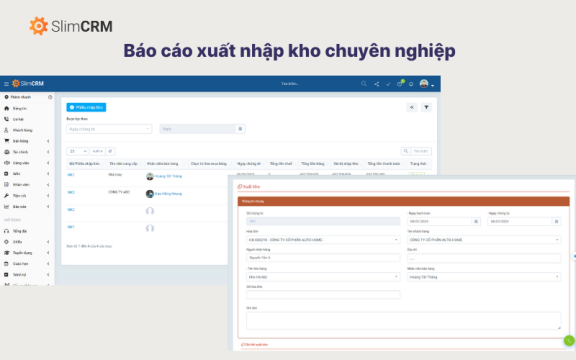Click the Ngày date filter field
This screenshot has height=360, width=576.
point(197,129)
